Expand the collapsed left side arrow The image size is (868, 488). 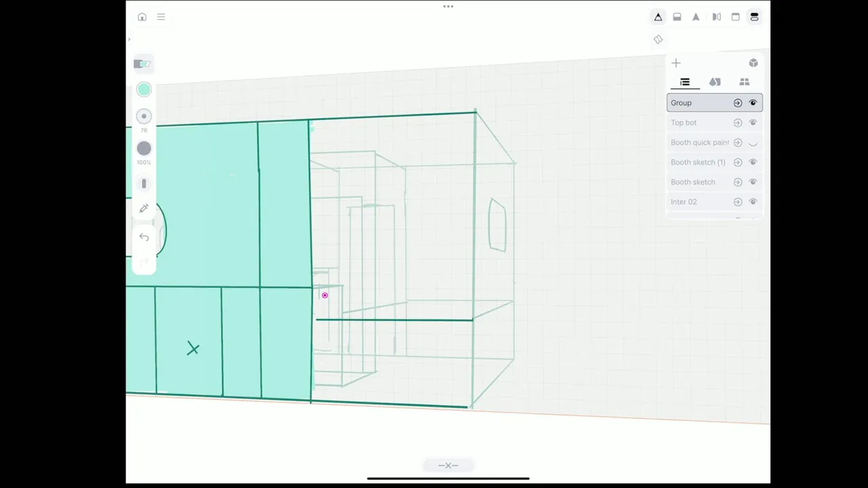coord(129,39)
